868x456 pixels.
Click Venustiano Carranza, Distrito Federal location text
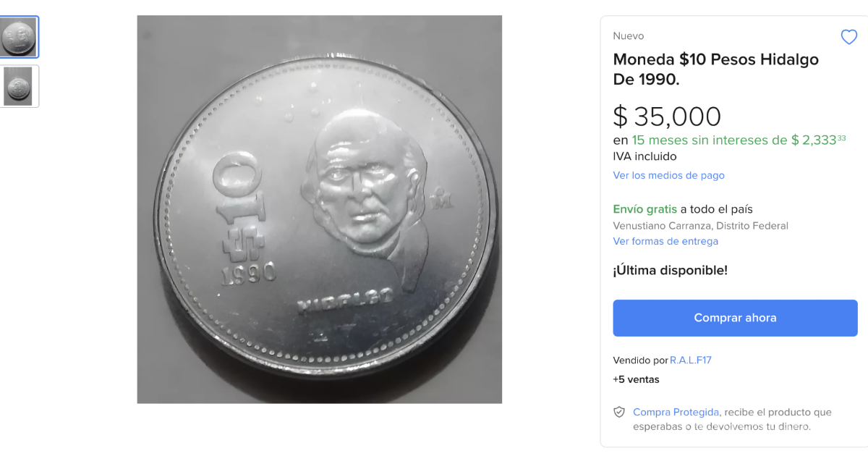pyautogui.click(x=700, y=226)
